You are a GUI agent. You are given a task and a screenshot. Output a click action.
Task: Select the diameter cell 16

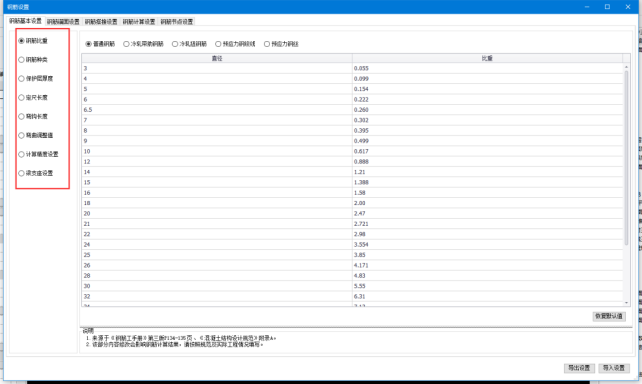point(217,193)
